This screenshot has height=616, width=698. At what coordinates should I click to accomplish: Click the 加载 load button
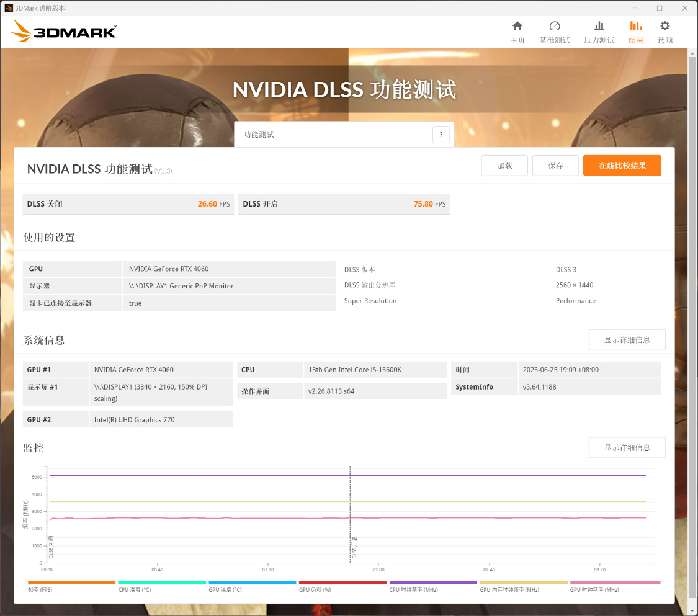(504, 166)
